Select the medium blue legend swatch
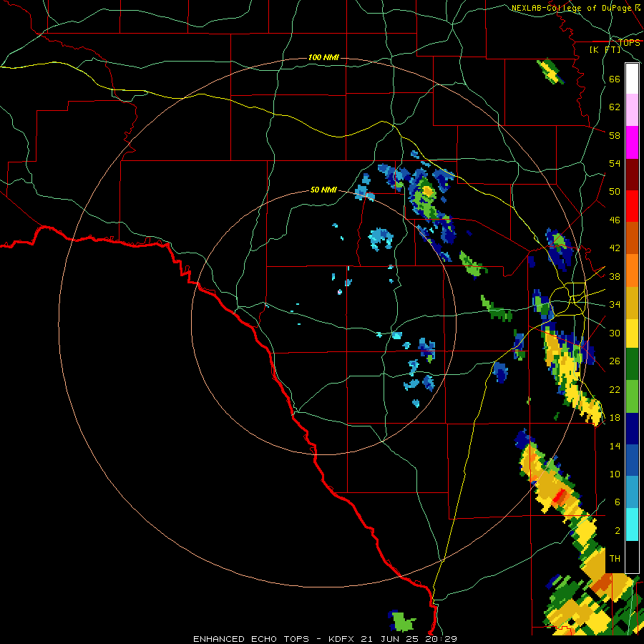Screen dimensions: 644x644 (x=632, y=461)
